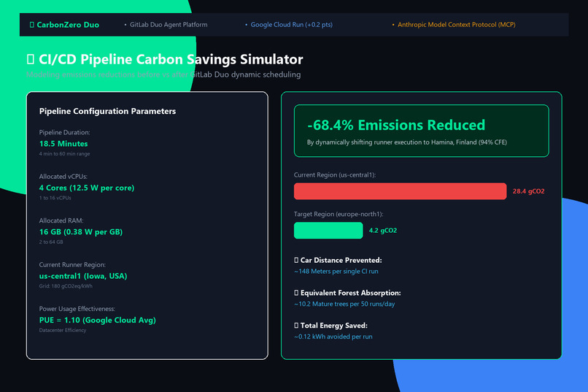The width and height of the screenshot is (588, 392).
Task: Click the icon beside Car Distance Prevented
Action: coord(296,260)
